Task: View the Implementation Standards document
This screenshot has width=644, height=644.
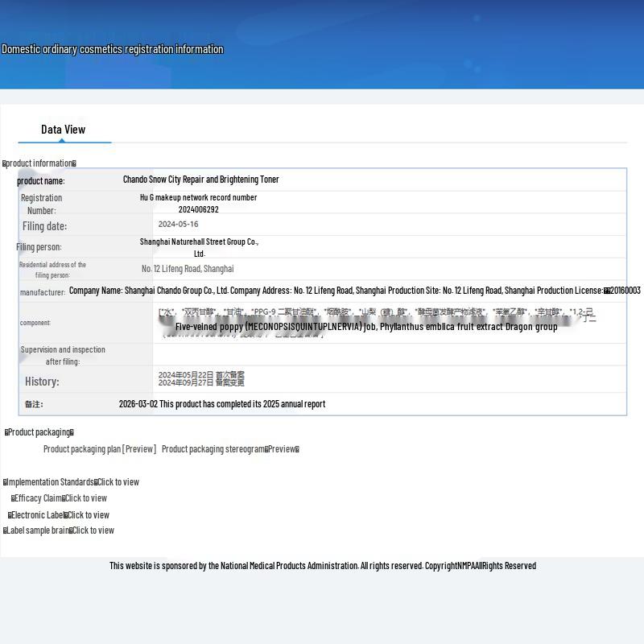Action: (118, 482)
